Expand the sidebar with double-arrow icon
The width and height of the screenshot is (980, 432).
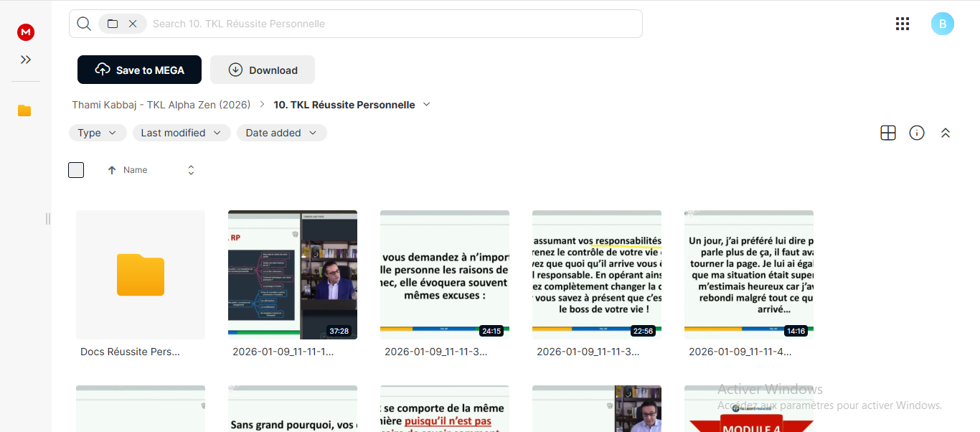(26, 60)
